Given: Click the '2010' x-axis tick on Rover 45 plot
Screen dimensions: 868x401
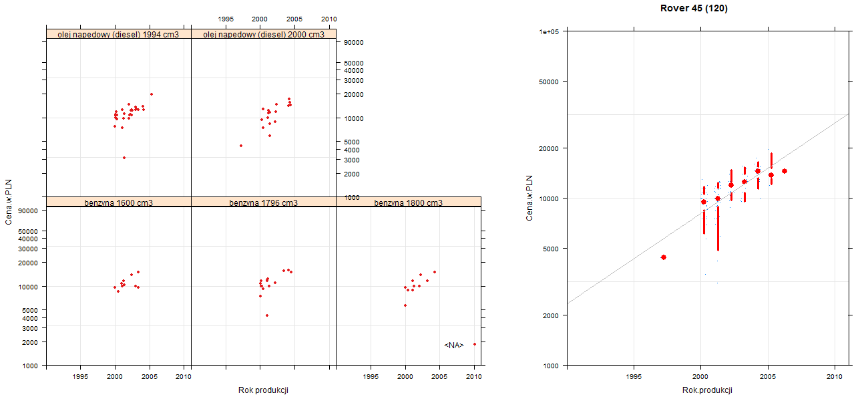Looking at the screenshot, I should (x=835, y=377).
